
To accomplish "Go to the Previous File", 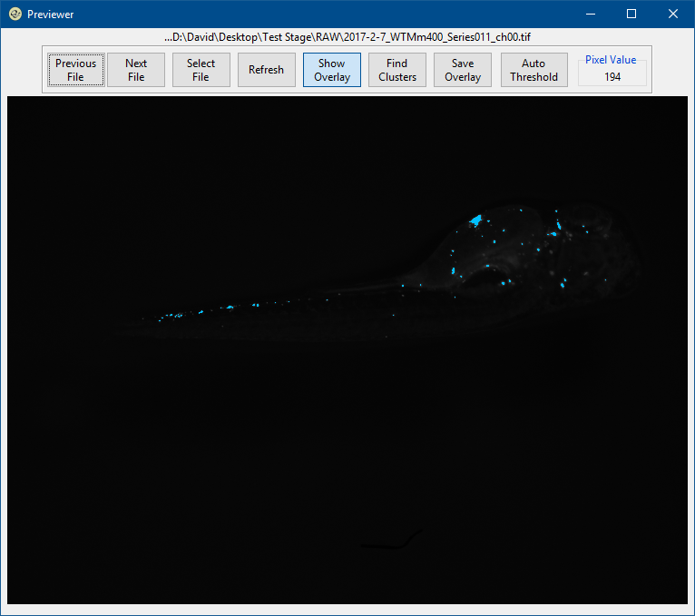I will 76,70.
